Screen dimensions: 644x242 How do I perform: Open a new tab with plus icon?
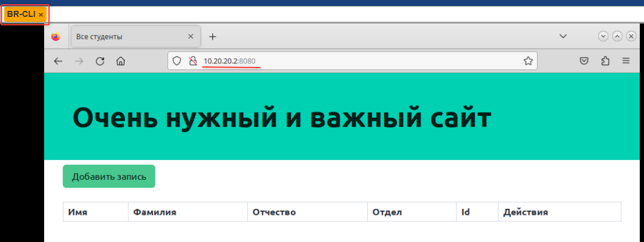click(212, 37)
